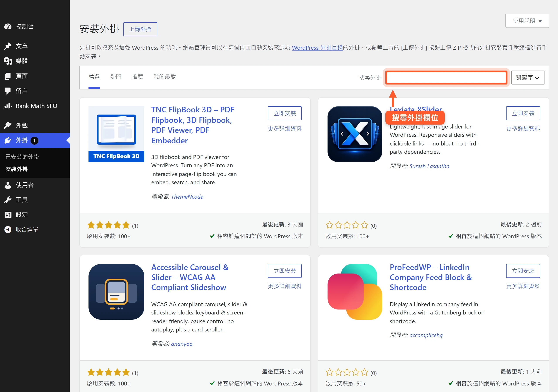Click the 收合選單 label text
558x392 pixels.
point(27,230)
